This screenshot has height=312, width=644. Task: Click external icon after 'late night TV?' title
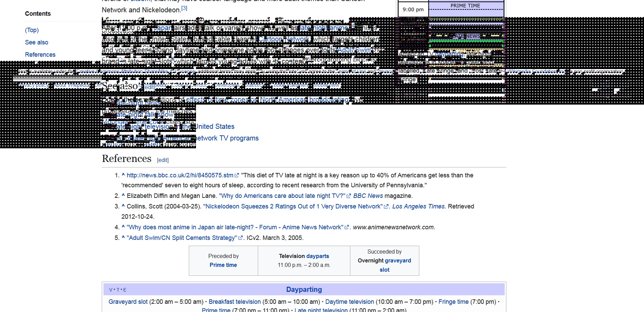tap(349, 196)
